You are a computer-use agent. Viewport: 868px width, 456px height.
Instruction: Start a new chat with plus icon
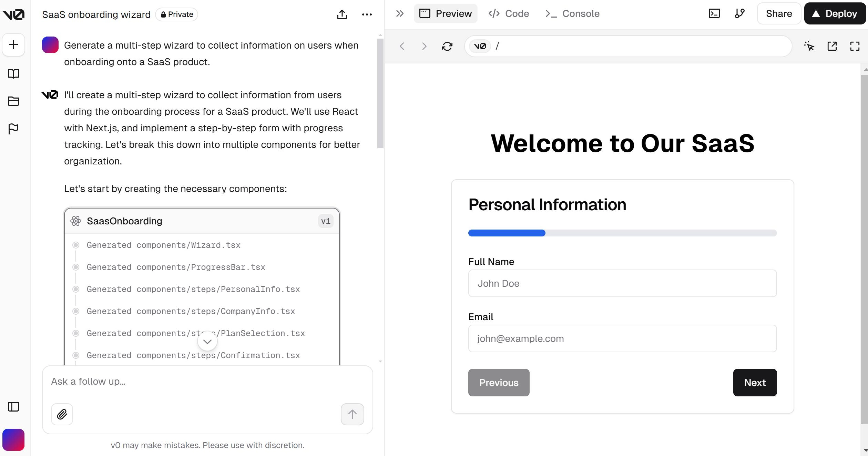[13, 45]
